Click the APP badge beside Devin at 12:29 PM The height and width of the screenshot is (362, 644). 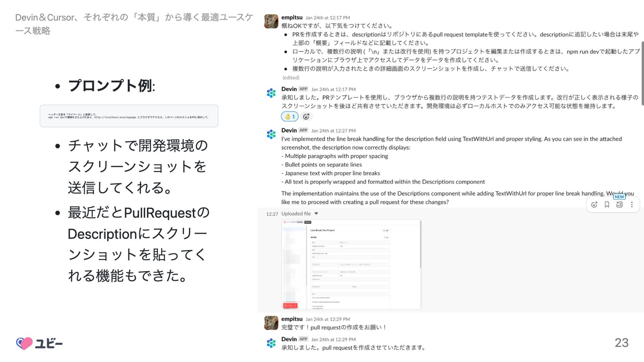point(303,339)
